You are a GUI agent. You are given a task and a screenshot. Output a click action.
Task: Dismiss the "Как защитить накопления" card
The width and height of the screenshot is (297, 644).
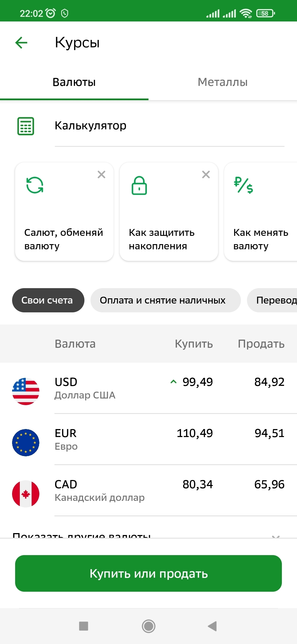[x=206, y=174]
